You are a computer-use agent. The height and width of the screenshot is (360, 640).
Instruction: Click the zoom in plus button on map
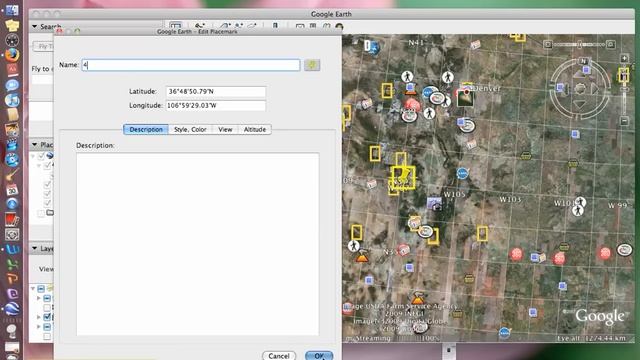[x=624, y=58]
